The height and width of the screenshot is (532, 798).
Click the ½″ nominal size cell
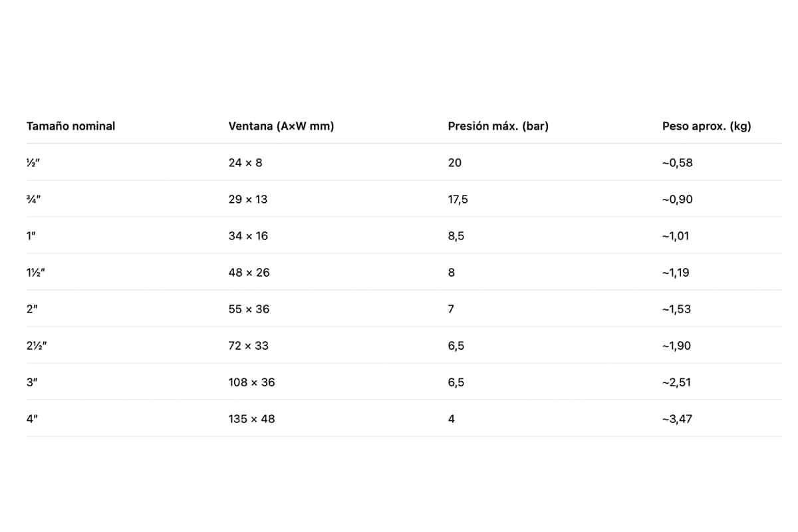[32, 162]
